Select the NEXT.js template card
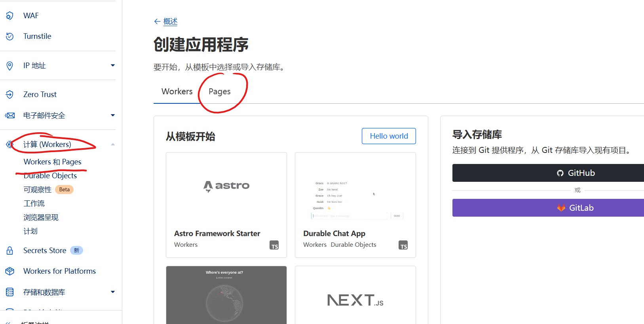 [x=355, y=295]
